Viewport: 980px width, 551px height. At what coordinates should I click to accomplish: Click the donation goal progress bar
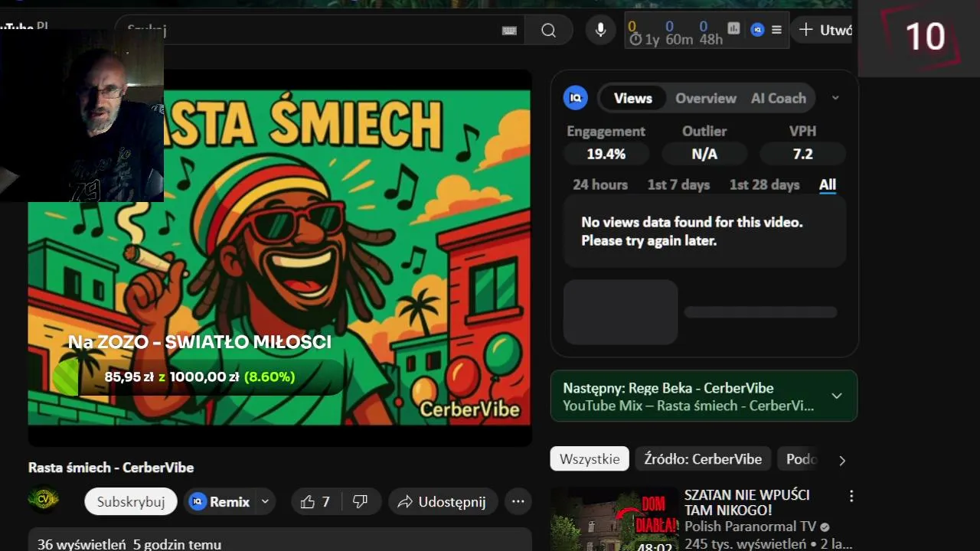[199, 377]
